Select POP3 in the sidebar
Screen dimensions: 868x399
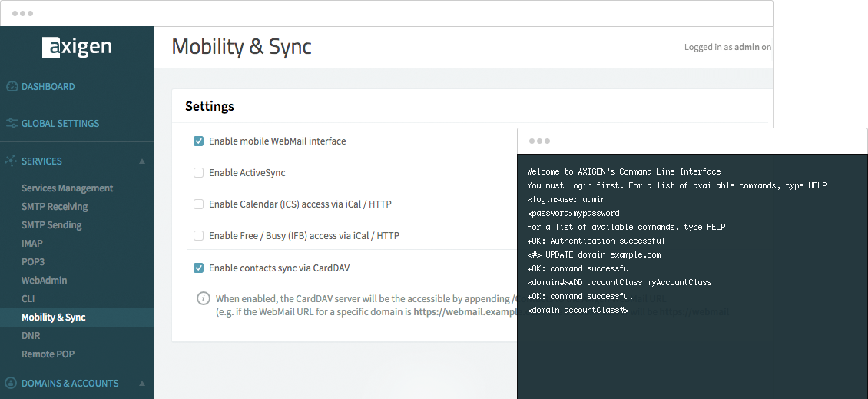tap(33, 261)
